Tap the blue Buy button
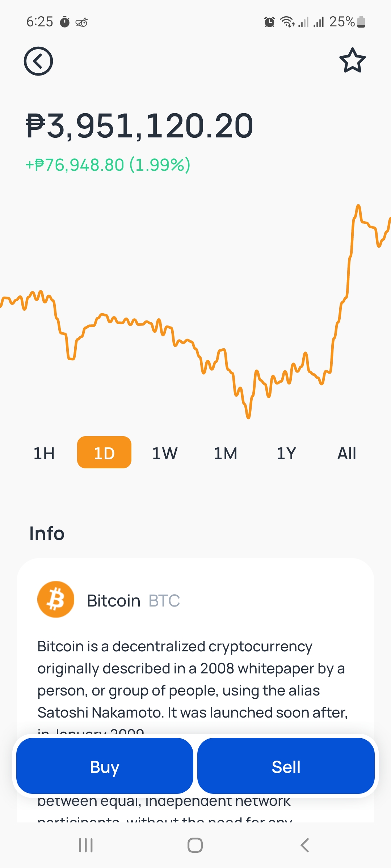391x868 pixels. [105, 766]
